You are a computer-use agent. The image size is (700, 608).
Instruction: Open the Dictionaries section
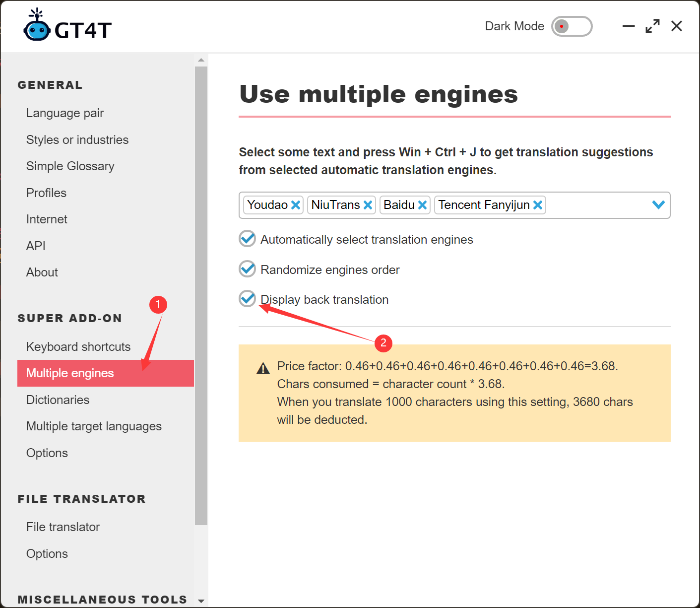(58, 400)
